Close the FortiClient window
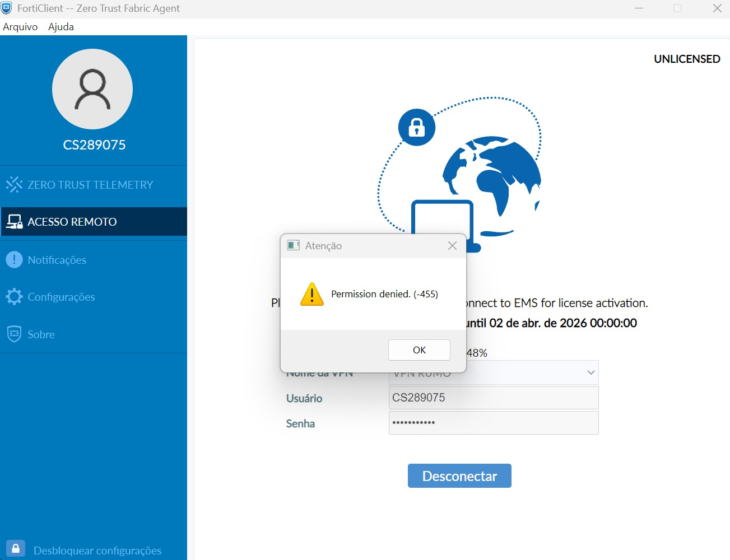 pos(717,8)
